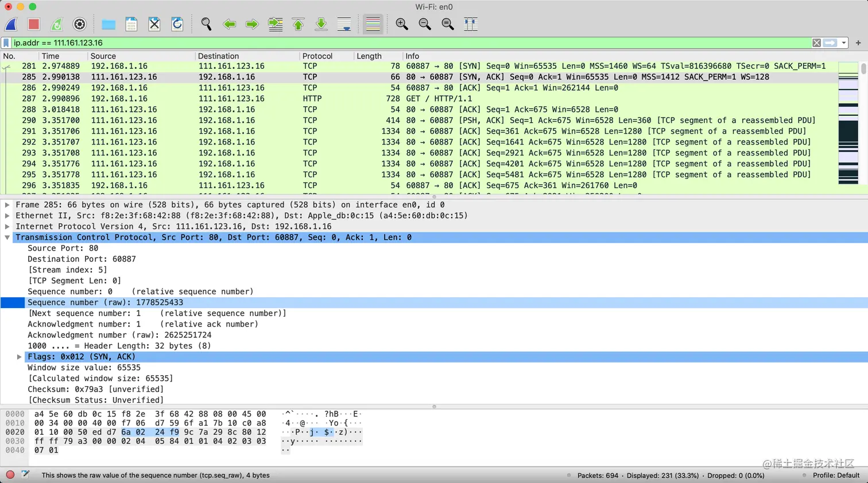
Task: Sort by the Source column header
Action: coord(141,56)
